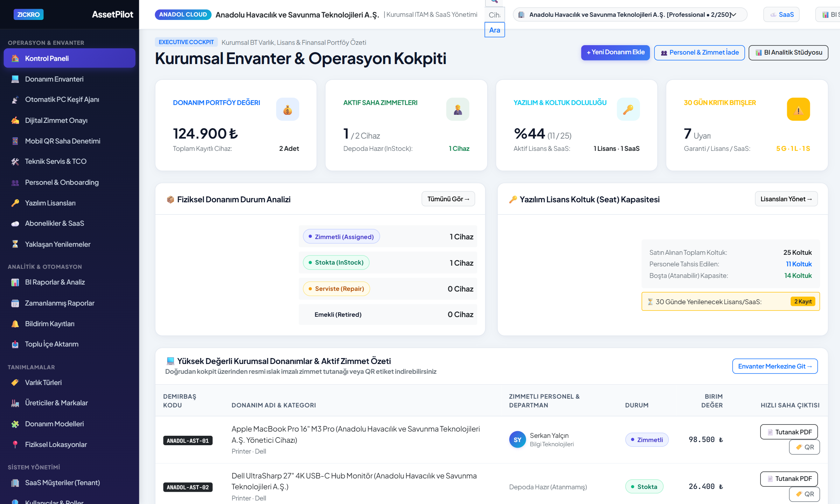840x504 pixels.
Task: Download Tutanak PDF for ANADOL-AST-01
Action: (789, 432)
